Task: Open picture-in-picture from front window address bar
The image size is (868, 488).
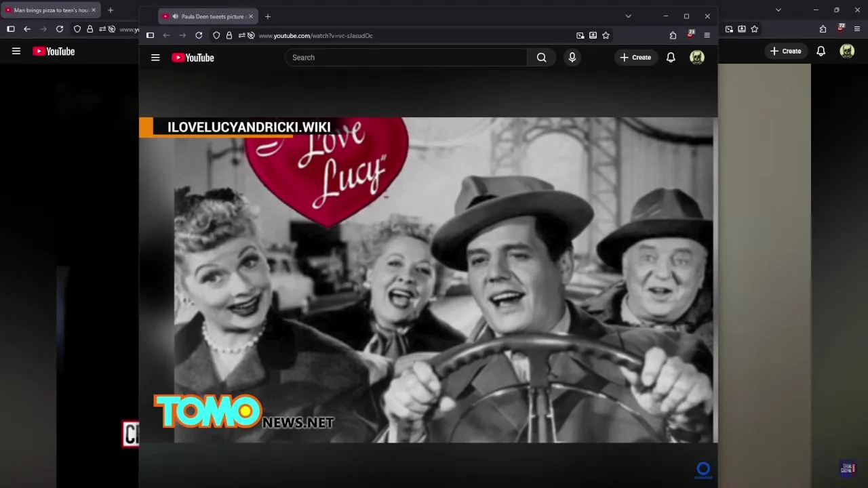Action: pos(580,35)
